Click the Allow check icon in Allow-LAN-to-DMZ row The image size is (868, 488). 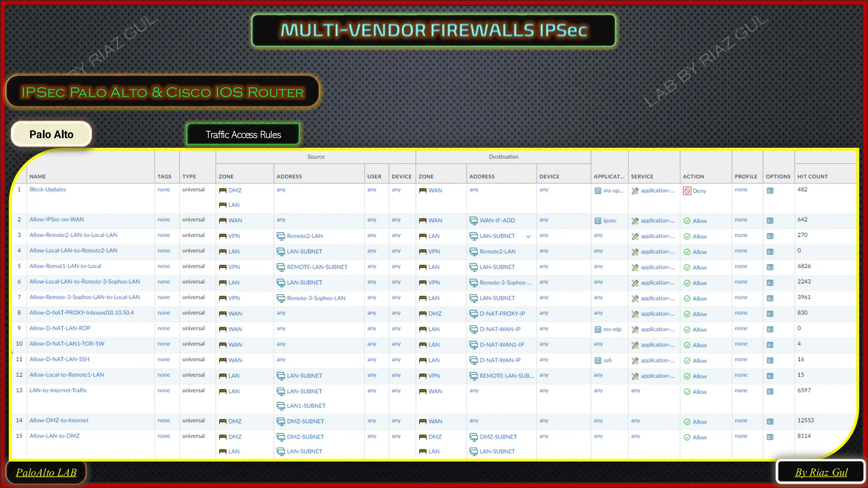coord(687,438)
